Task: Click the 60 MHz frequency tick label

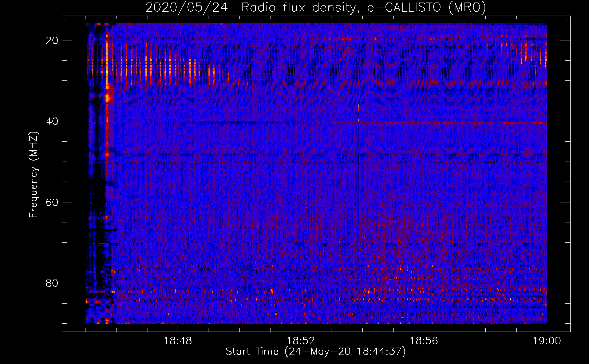Action: click(52, 202)
